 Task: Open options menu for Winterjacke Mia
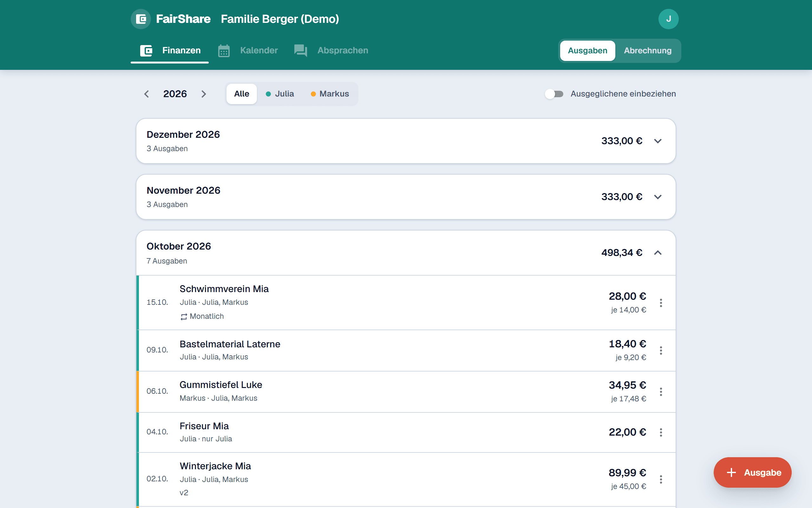pyautogui.click(x=661, y=479)
